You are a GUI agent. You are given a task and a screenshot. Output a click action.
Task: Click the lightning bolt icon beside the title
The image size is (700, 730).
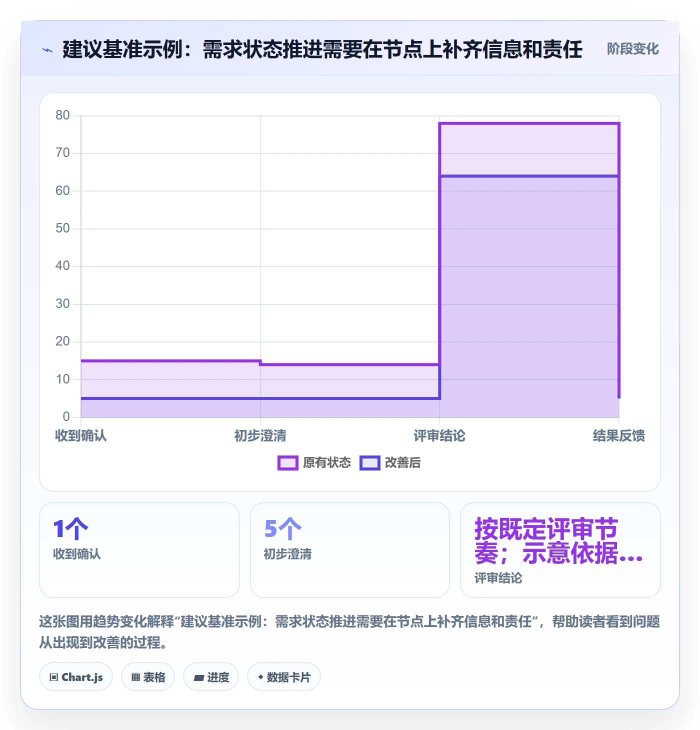47,50
